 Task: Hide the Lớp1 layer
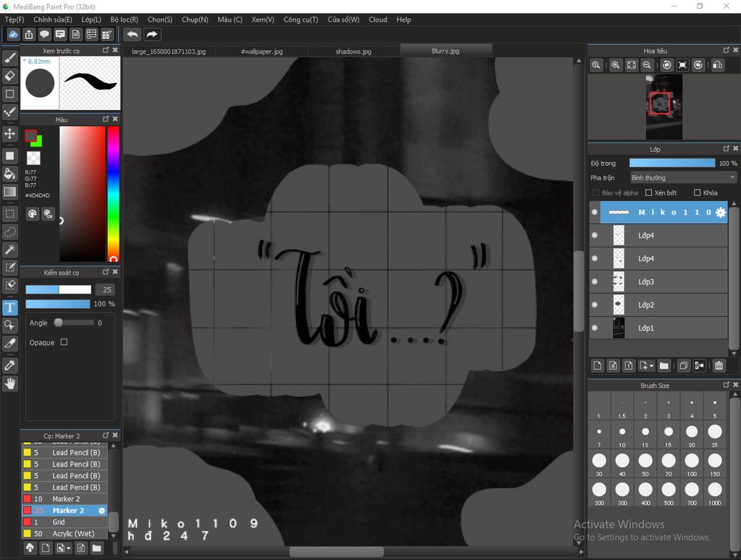point(595,328)
